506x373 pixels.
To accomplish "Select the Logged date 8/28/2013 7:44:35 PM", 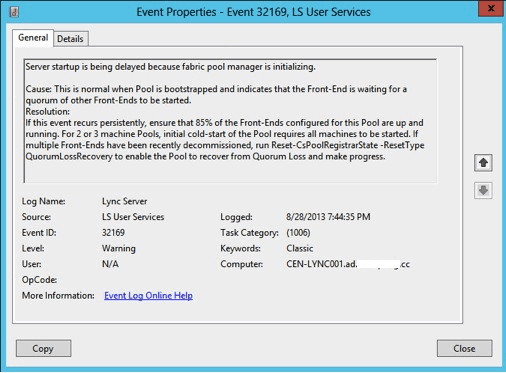I will pyautogui.click(x=328, y=217).
